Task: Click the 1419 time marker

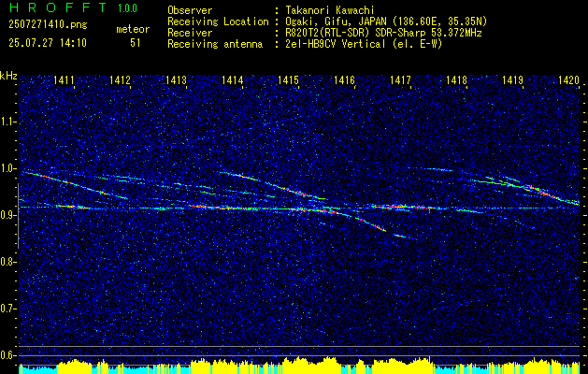Action: click(x=512, y=80)
